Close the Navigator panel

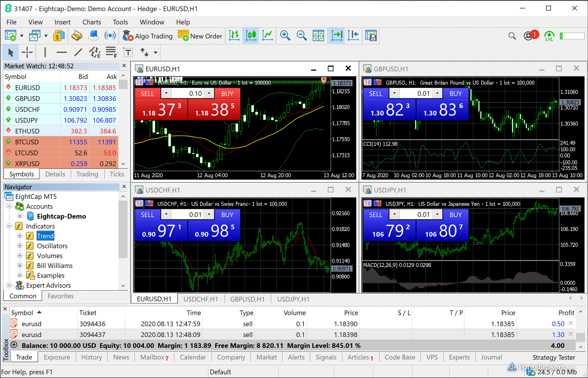coord(124,187)
